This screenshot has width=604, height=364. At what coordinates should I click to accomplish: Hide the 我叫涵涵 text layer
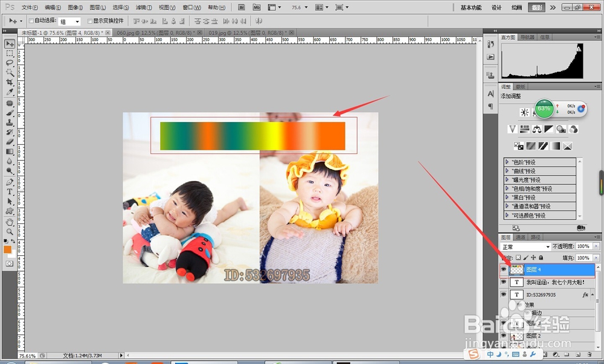point(504,282)
